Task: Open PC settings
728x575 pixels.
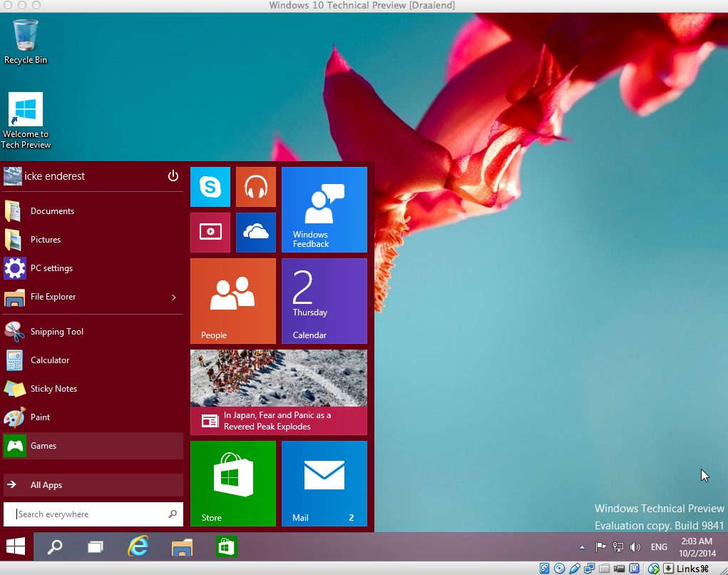Action: 51,268
